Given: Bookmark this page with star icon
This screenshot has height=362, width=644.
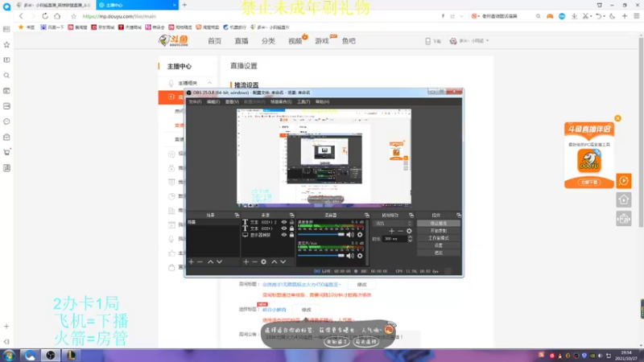Looking at the screenshot, I should click(x=73, y=16).
